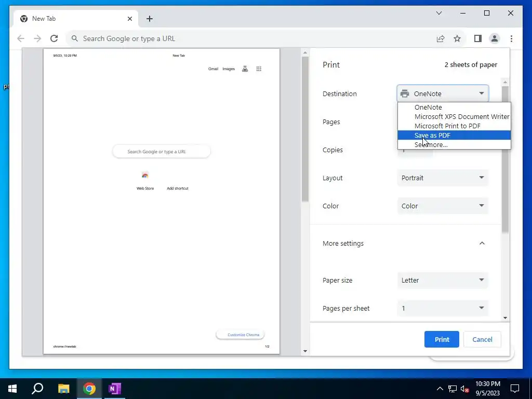Open the Paper size Letter dropdown
This screenshot has height=399, width=532.
pyautogui.click(x=443, y=280)
